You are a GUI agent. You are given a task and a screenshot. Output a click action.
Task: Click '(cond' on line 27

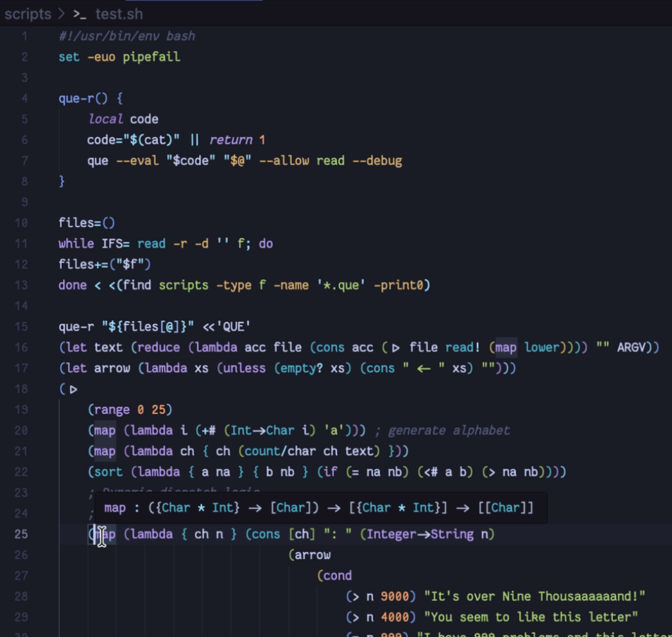point(334,575)
